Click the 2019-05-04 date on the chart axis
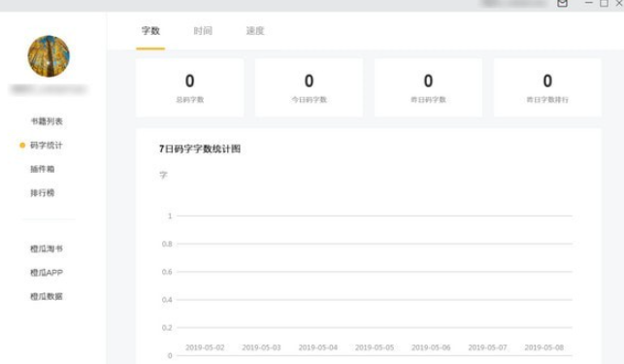 (x=318, y=347)
